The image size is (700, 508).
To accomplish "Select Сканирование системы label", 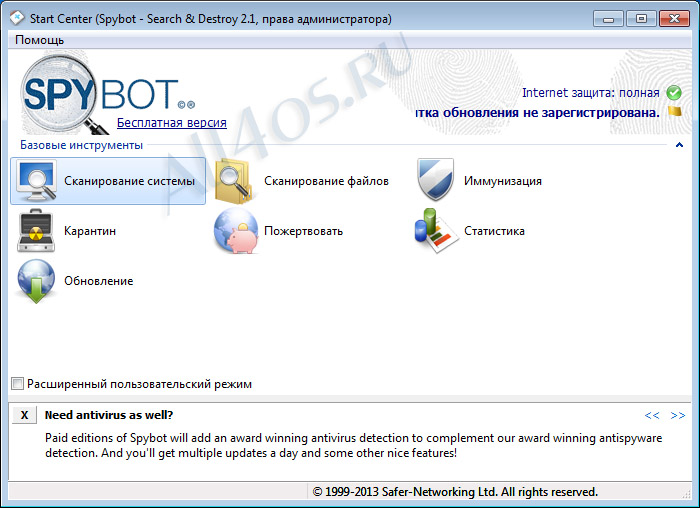I will pos(129,181).
